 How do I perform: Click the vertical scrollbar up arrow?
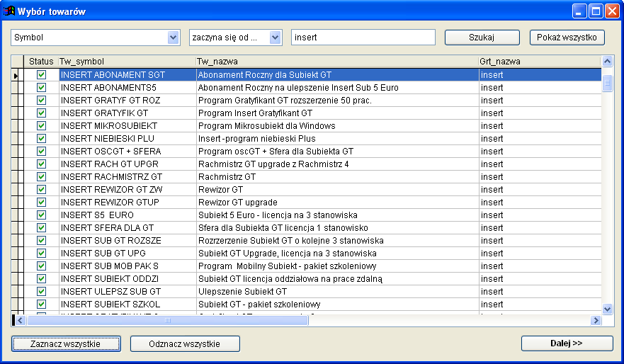[607, 62]
